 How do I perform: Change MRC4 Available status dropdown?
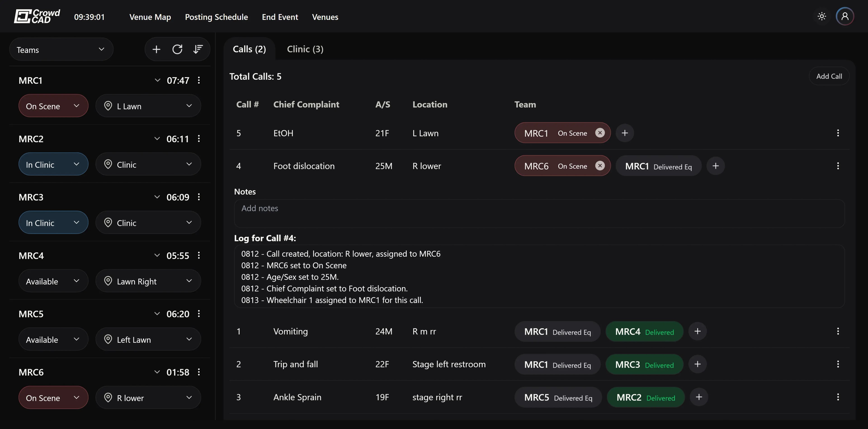(53, 281)
